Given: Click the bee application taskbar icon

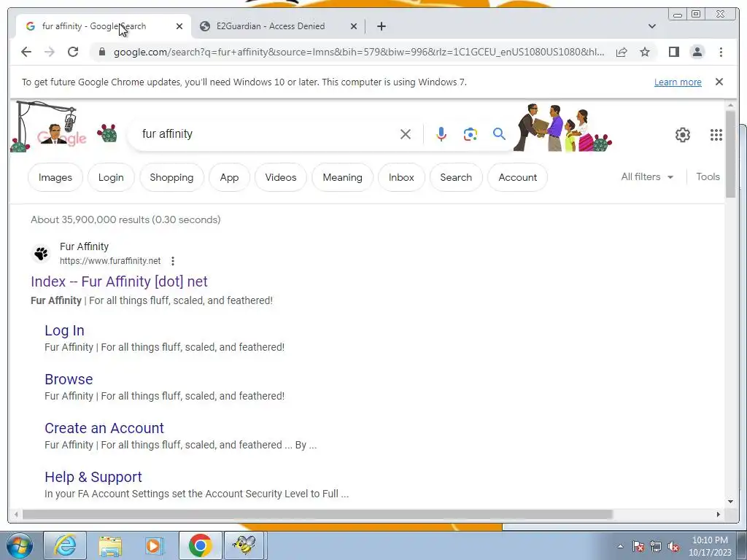Looking at the screenshot, I should tap(245, 545).
